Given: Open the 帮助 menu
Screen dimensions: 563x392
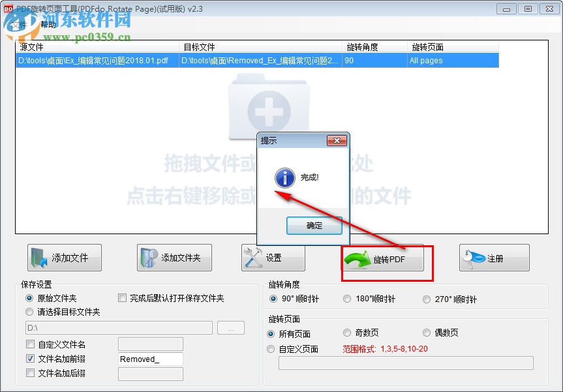Looking at the screenshot, I should 48,24.
